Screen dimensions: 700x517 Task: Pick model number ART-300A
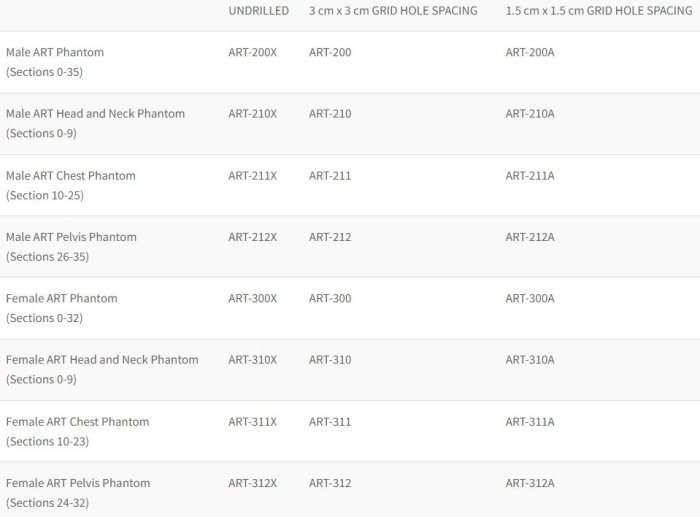(530, 298)
